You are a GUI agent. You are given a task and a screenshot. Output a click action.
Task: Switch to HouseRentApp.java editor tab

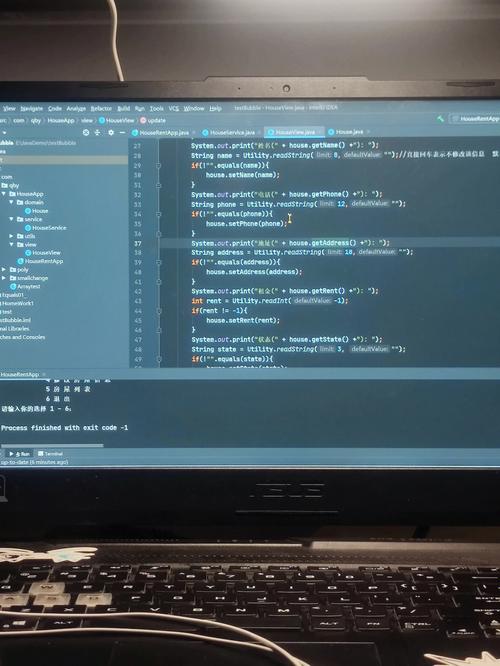tap(161, 133)
